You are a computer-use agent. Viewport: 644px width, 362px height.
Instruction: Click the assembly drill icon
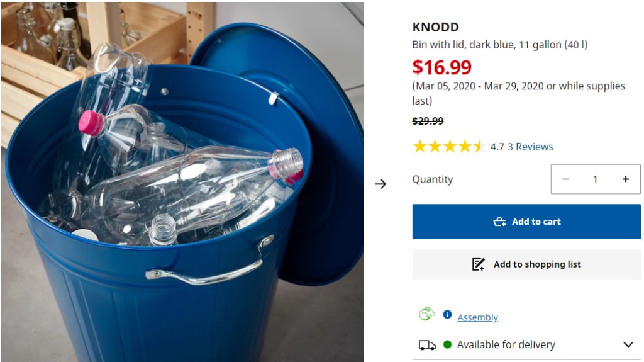click(x=427, y=314)
